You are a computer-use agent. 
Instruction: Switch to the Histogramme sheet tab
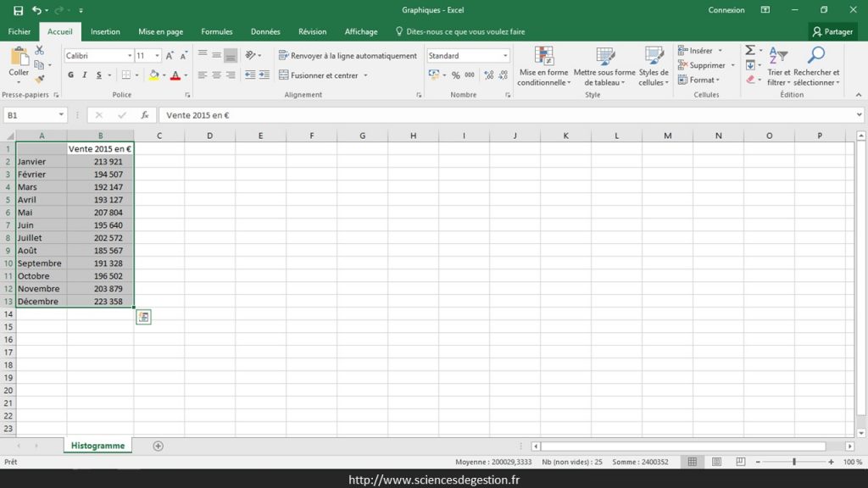pos(97,444)
